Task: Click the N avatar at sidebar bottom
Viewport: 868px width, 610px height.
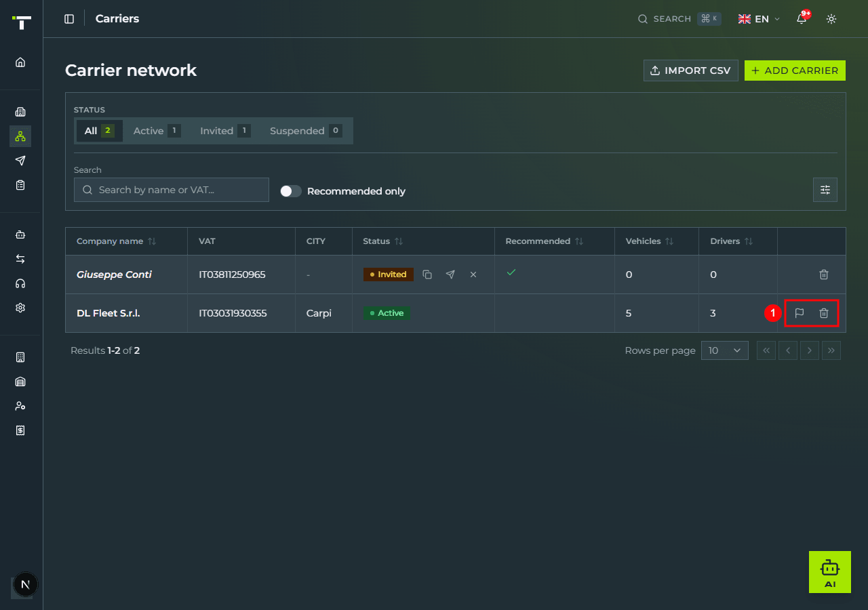Action: 26,584
